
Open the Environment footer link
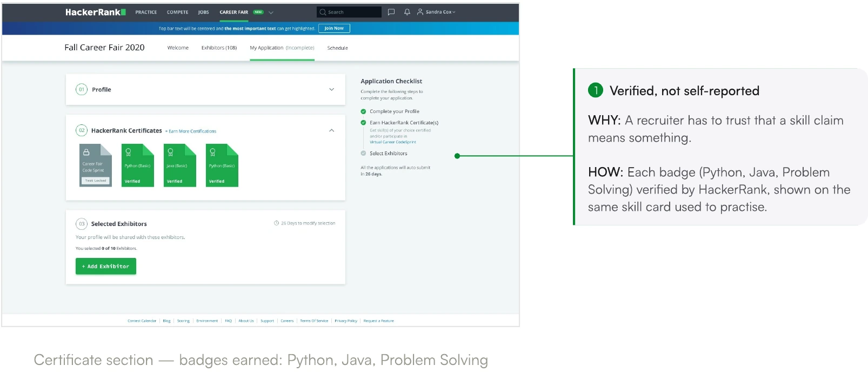[x=207, y=321]
